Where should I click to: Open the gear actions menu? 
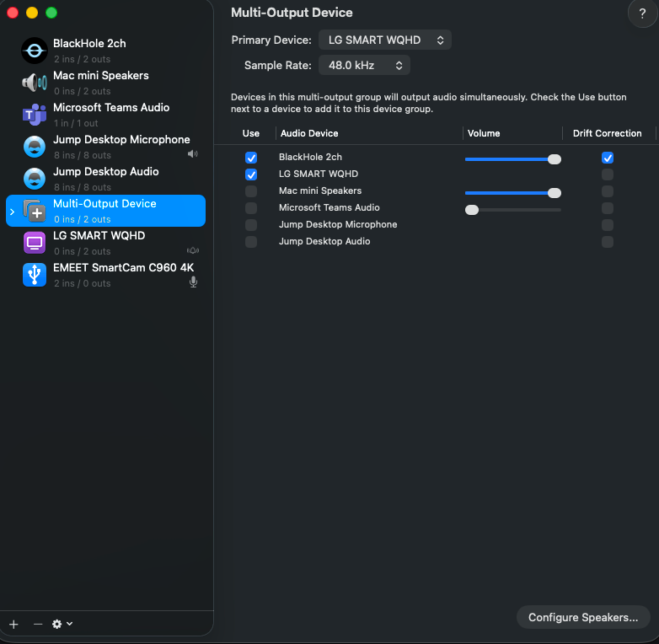pos(62,625)
